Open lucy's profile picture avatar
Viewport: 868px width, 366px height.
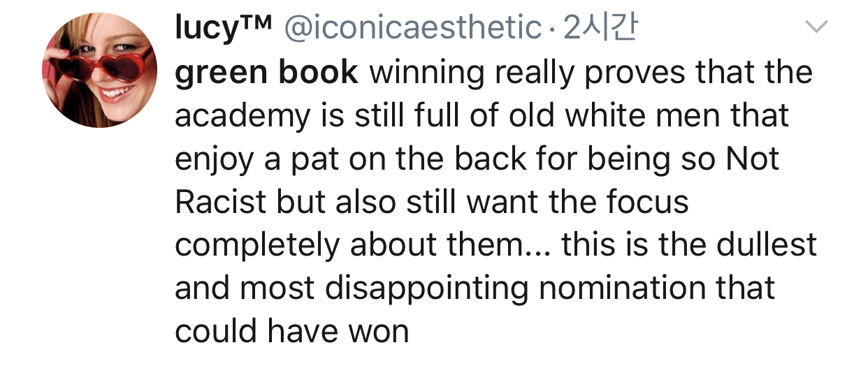click(x=100, y=71)
